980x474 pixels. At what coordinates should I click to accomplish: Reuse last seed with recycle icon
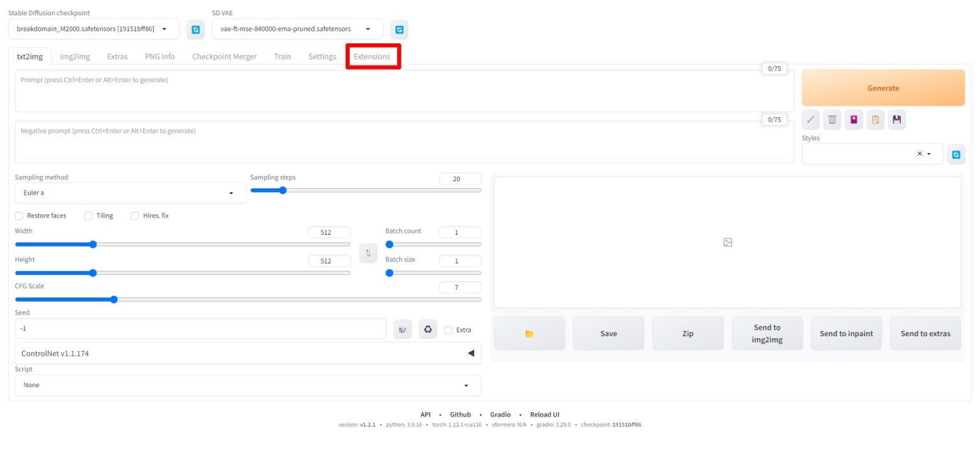coord(428,329)
